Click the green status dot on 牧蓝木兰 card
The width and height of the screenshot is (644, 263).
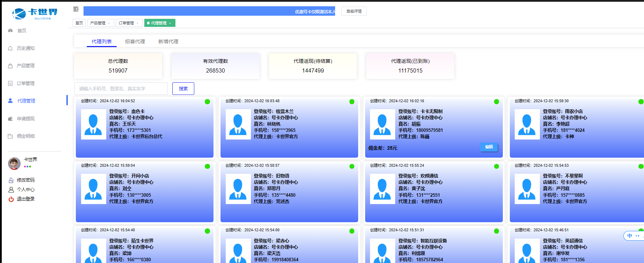click(x=352, y=102)
